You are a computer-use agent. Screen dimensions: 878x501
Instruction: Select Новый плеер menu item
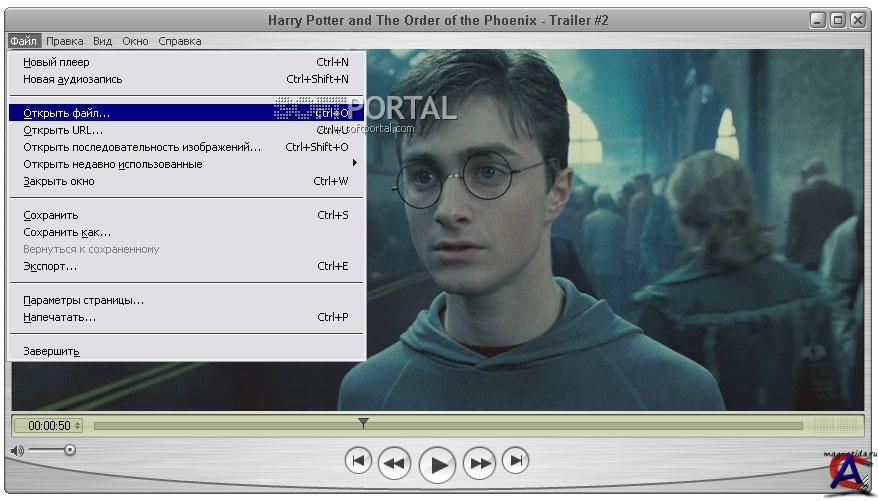56,62
